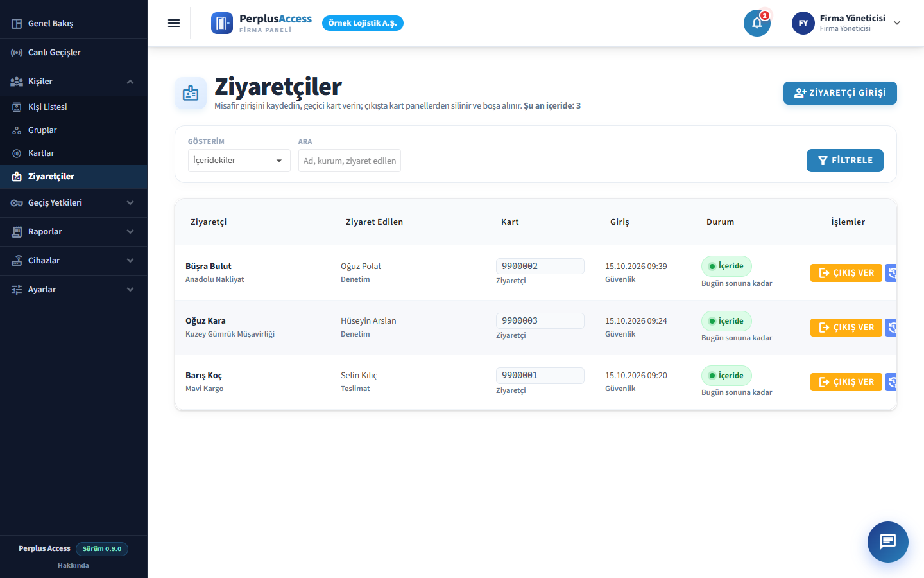Open the Gösterim dropdown showing İçeridekiler
The height and width of the screenshot is (578, 924).
(239, 161)
